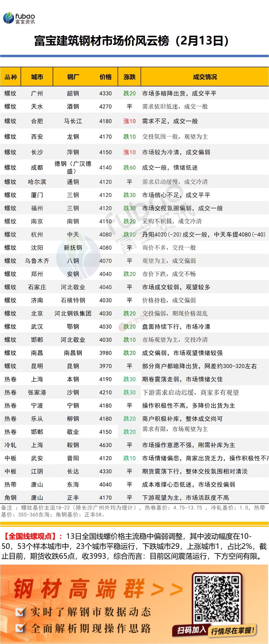
Task: Click the Fubao 富宝资讯 logo
Action: 19,18
